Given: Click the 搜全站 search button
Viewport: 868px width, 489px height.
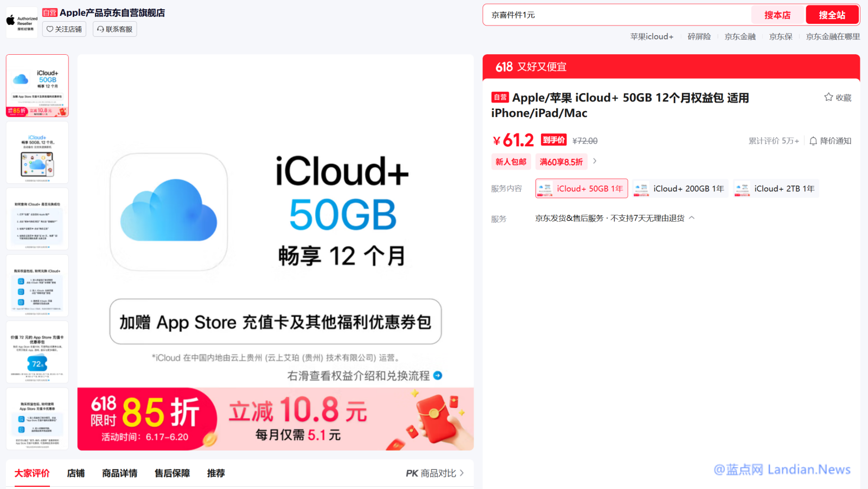Looking at the screenshot, I should point(832,15).
